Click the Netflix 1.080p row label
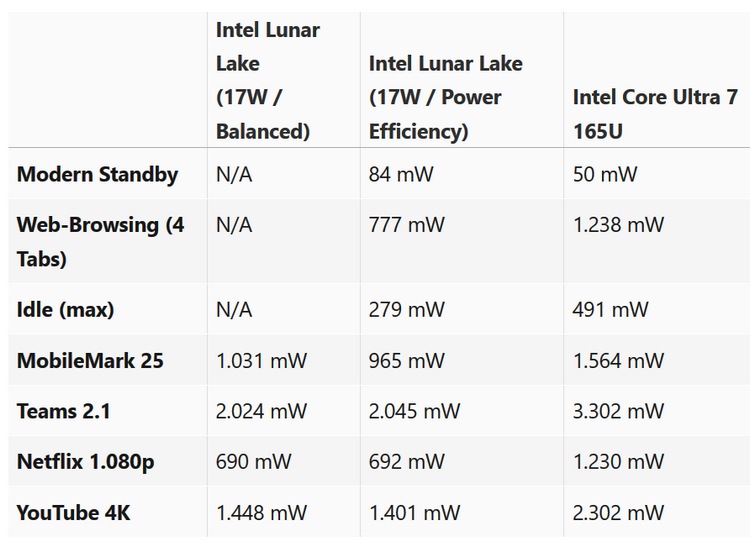Image resolution: width=750 pixels, height=542 pixels. tap(86, 462)
